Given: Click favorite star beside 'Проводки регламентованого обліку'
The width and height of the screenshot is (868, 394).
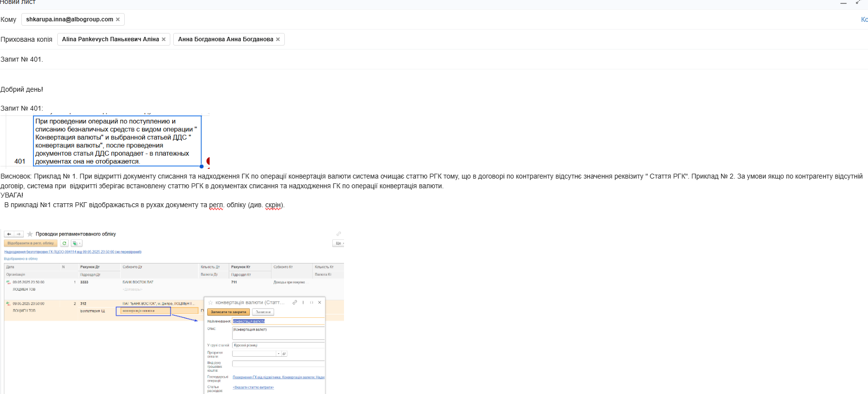Looking at the screenshot, I should [30, 234].
